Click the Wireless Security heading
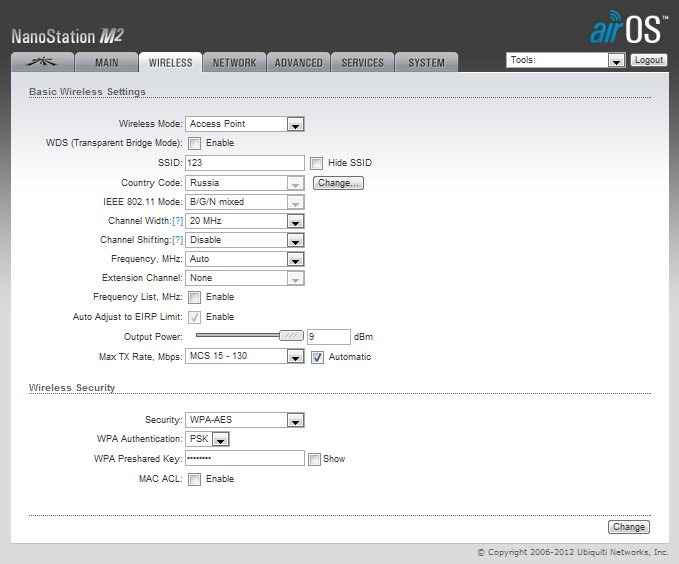The height and width of the screenshot is (564, 679). [72, 388]
